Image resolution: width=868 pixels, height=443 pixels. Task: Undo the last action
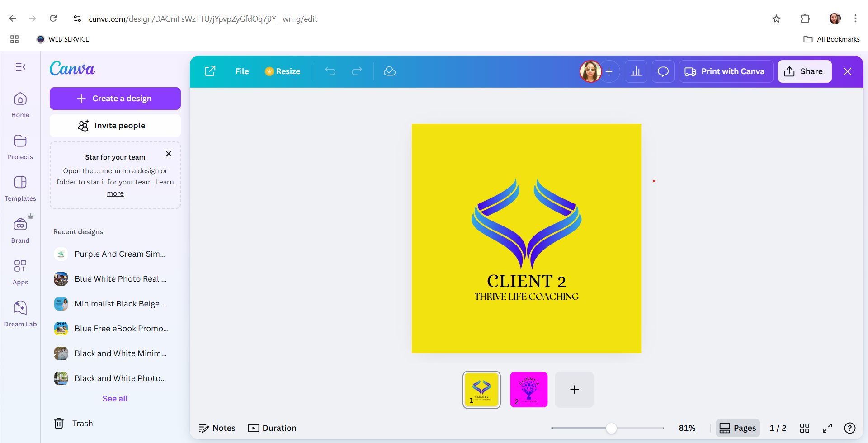(x=330, y=71)
